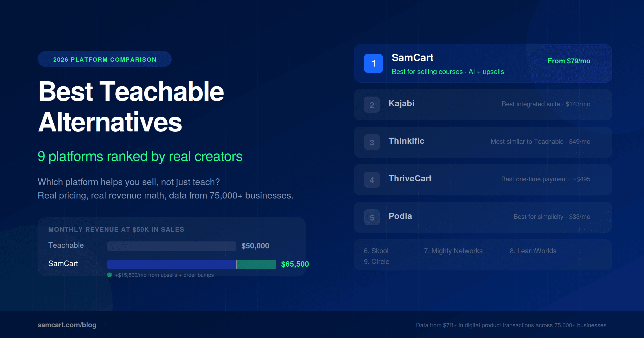Image resolution: width=644 pixels, height=338 pixels.
Task: Click the number 3 badge beside Thinkific
Action: click(x=372, y=142)
